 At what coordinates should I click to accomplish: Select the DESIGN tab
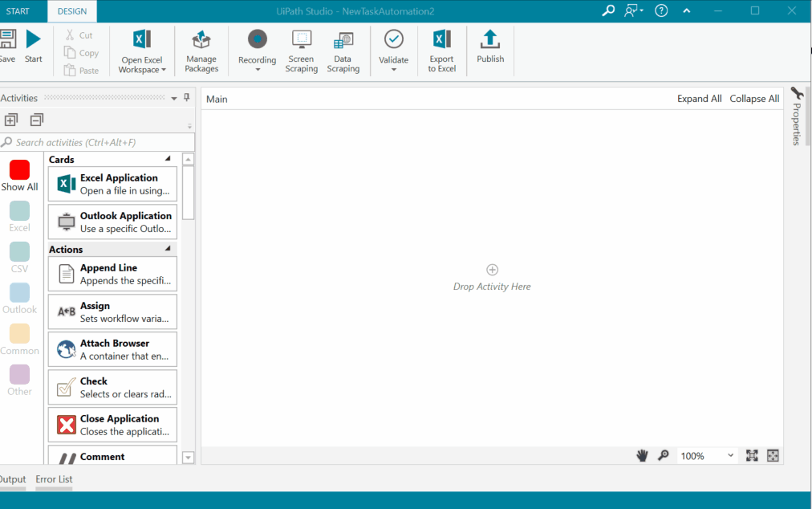(x=72, y=11)
